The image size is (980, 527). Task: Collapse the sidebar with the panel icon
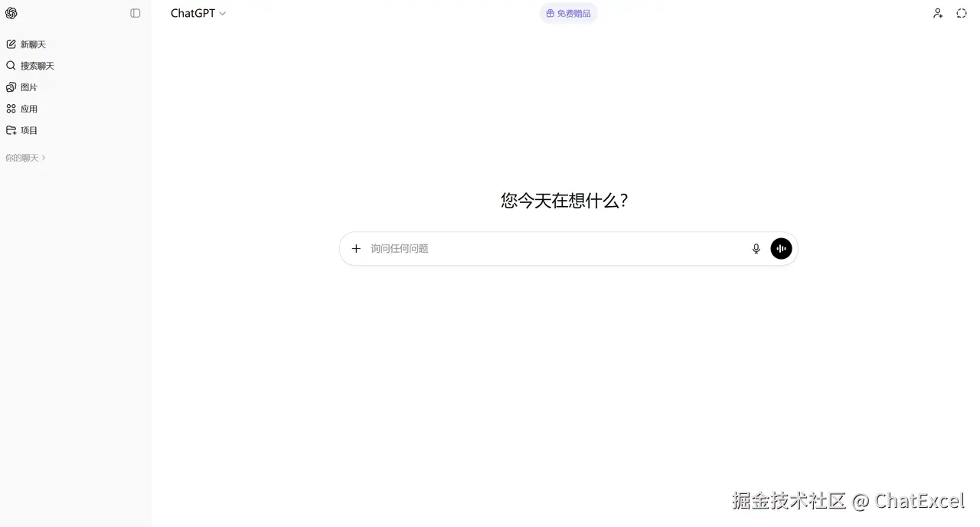[136, 13]
